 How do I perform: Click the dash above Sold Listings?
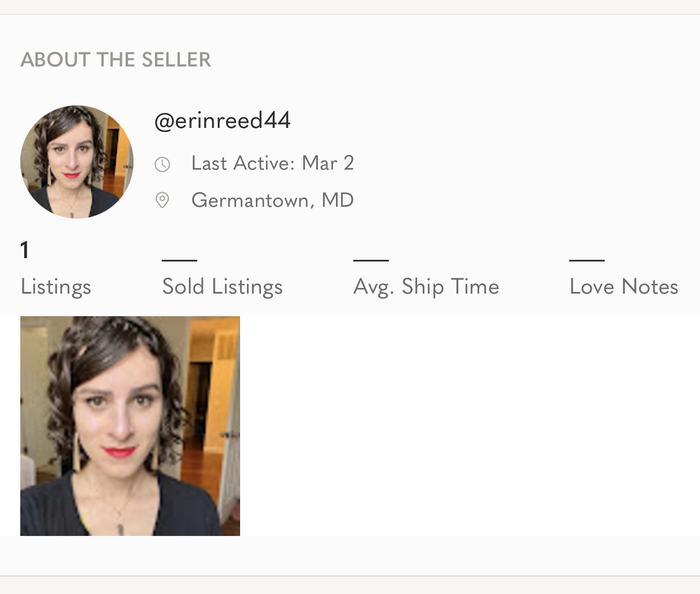tap(179, 260)
